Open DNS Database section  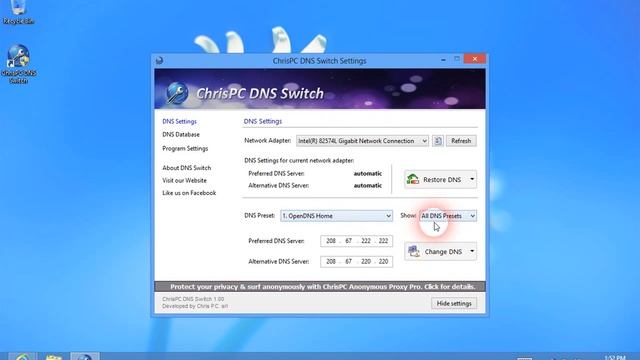[181, 134]
